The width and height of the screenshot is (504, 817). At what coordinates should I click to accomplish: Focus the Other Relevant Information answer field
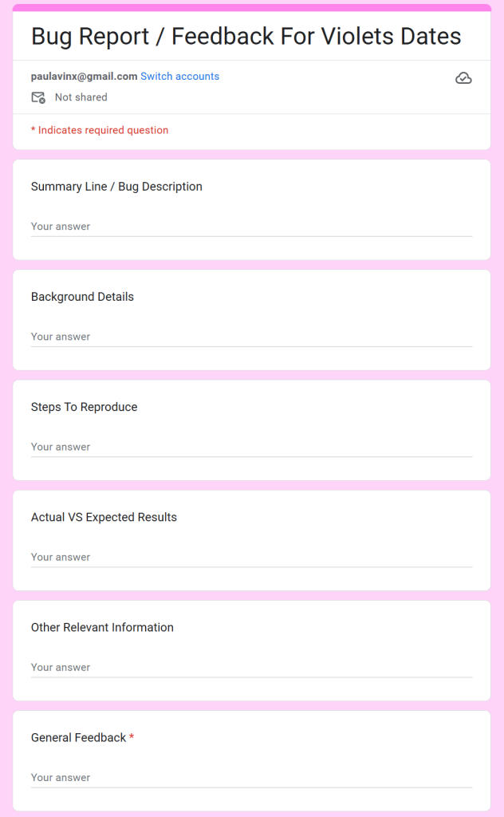coord(251,668)
